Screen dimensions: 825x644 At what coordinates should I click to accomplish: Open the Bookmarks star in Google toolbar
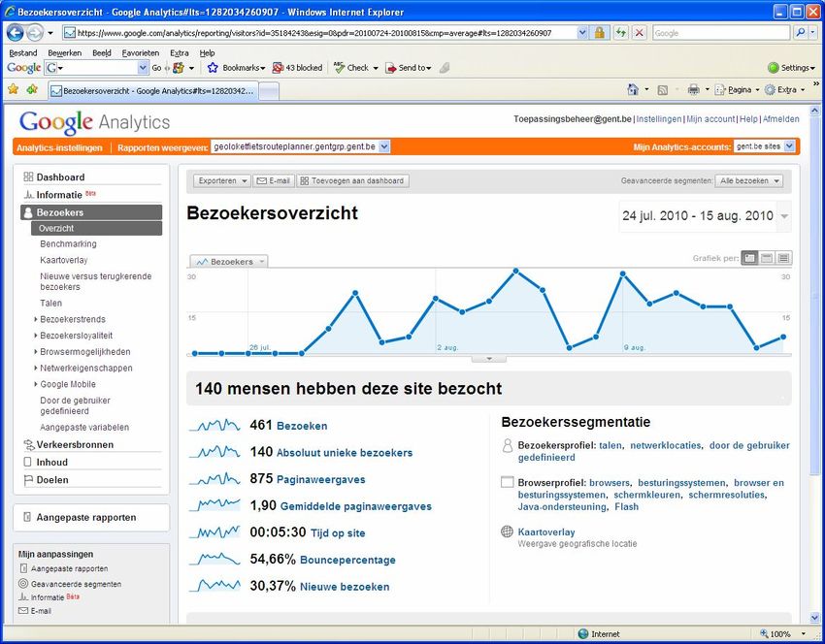tap(213, 68)
